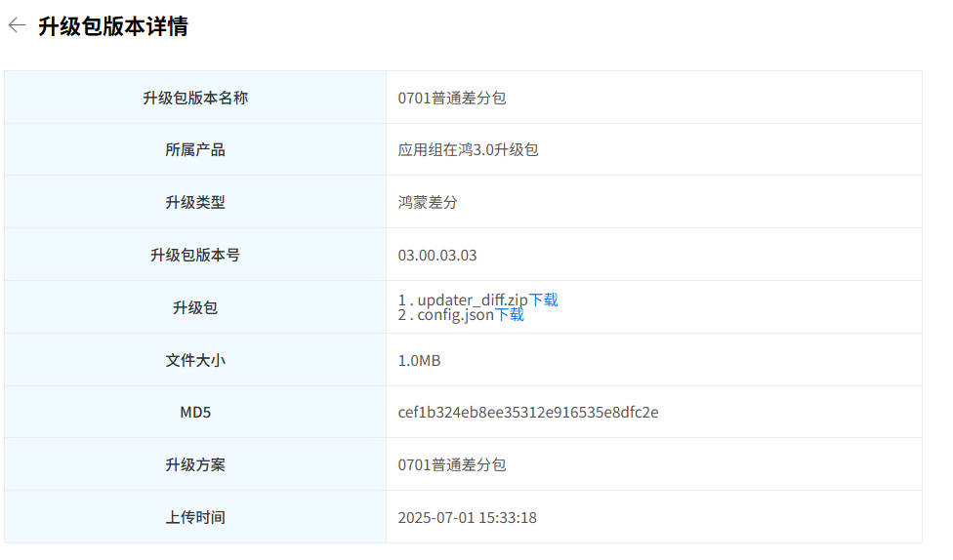Click the 升级方案 label cell

pos(195,464)
